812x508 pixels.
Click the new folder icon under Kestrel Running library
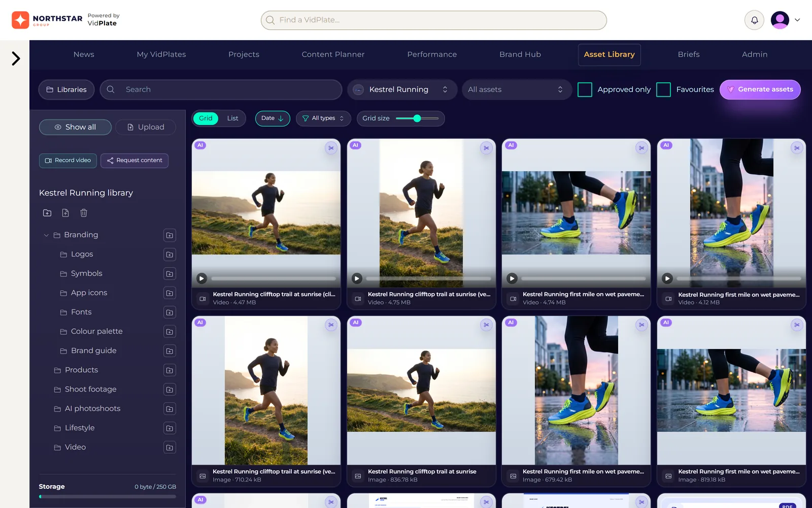click(47, 213)
